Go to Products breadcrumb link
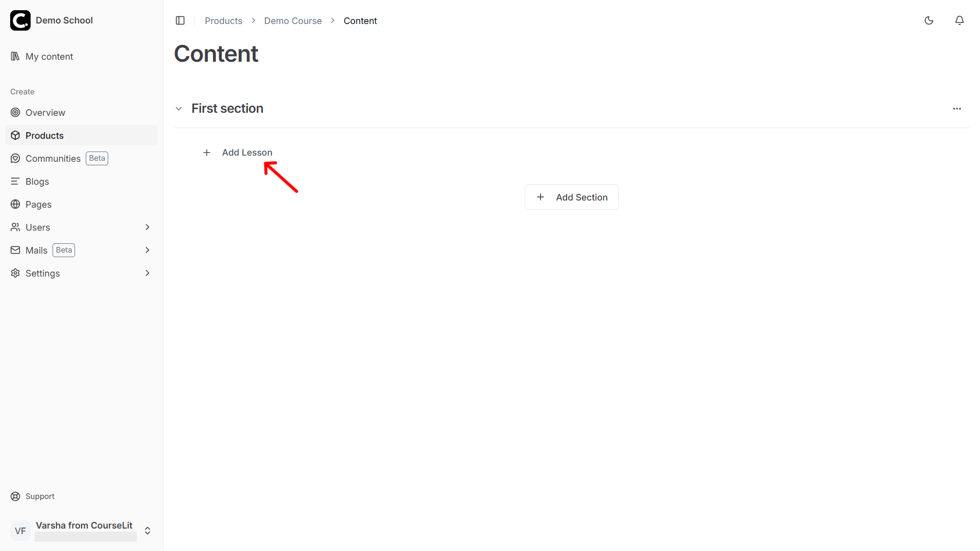The image size is (980, 551). point(224,21)
